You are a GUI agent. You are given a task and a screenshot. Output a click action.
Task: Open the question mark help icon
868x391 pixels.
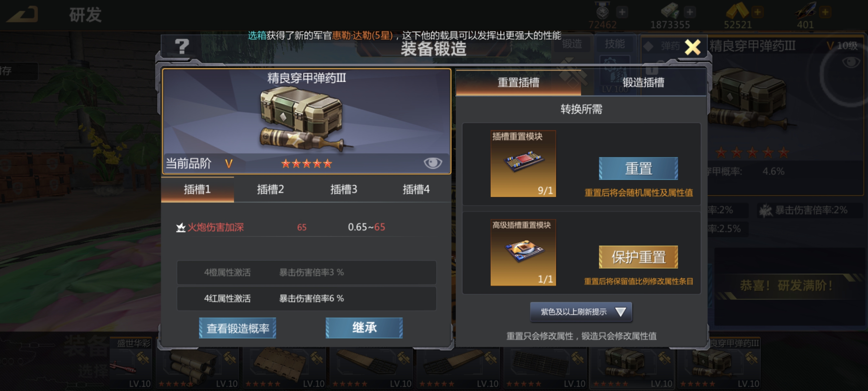182,46
